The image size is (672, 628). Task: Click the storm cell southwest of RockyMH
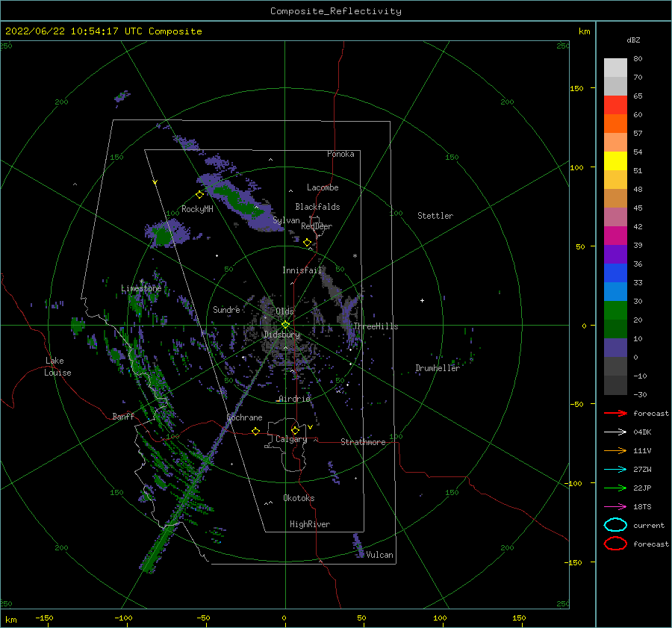167,233
